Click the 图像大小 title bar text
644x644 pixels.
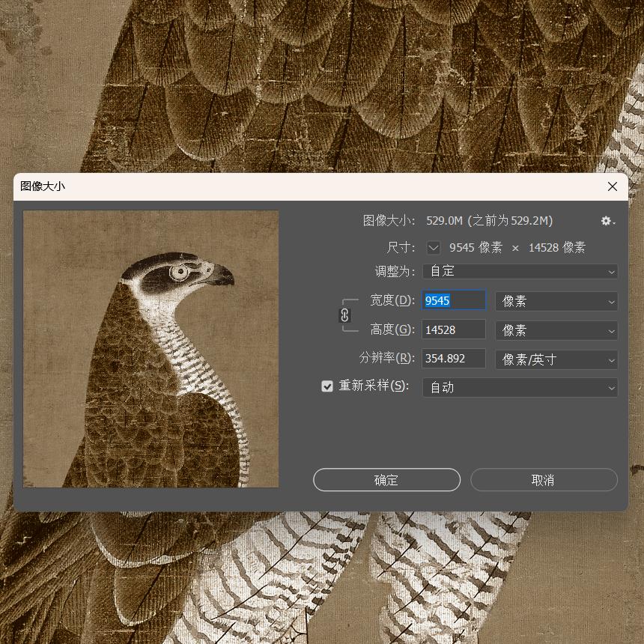(x=43, y=186)
